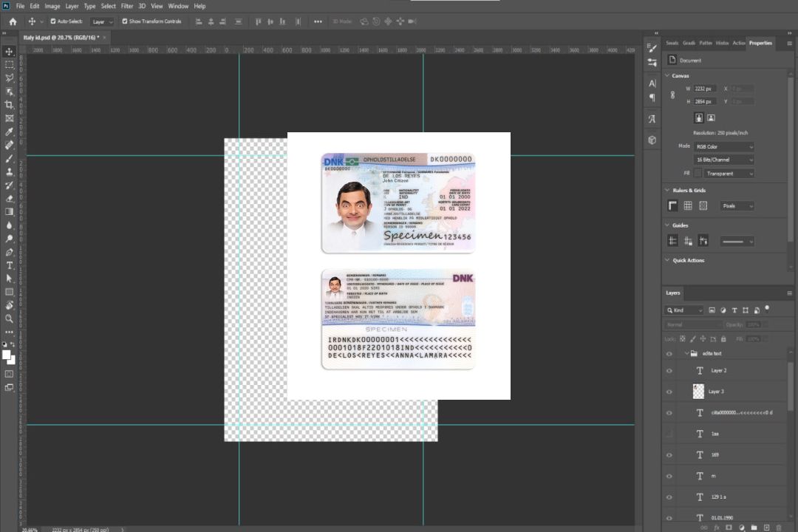Open the Edit Toolbar three-dots menu
This screenshot has width=798, height=532.
coord(9,332)
